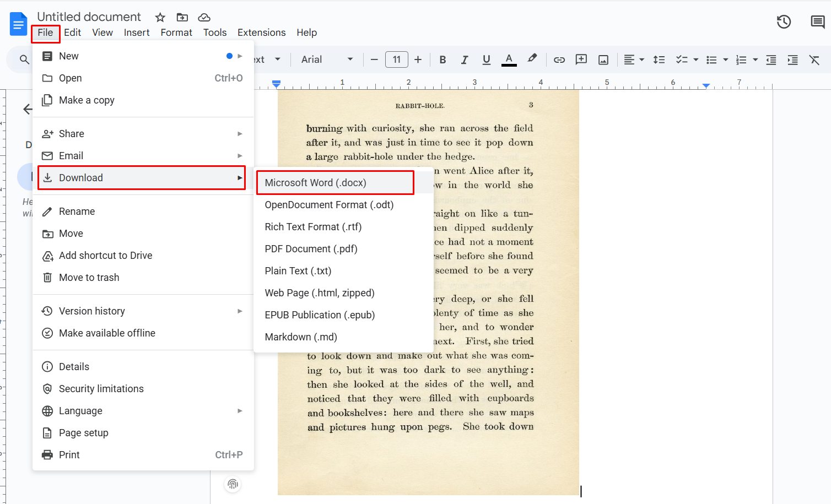831x504 pixels.
Task: Download as PDF Document (.pdf)
Action: 343,249
